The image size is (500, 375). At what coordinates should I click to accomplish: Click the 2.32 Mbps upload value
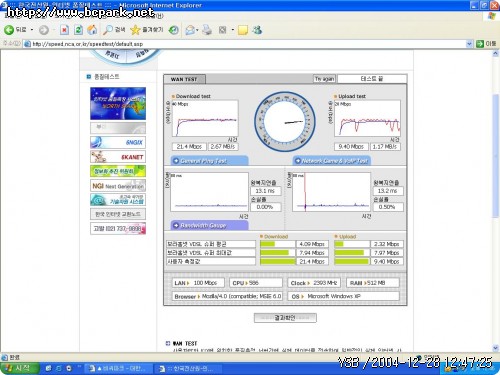coord(387,244)
